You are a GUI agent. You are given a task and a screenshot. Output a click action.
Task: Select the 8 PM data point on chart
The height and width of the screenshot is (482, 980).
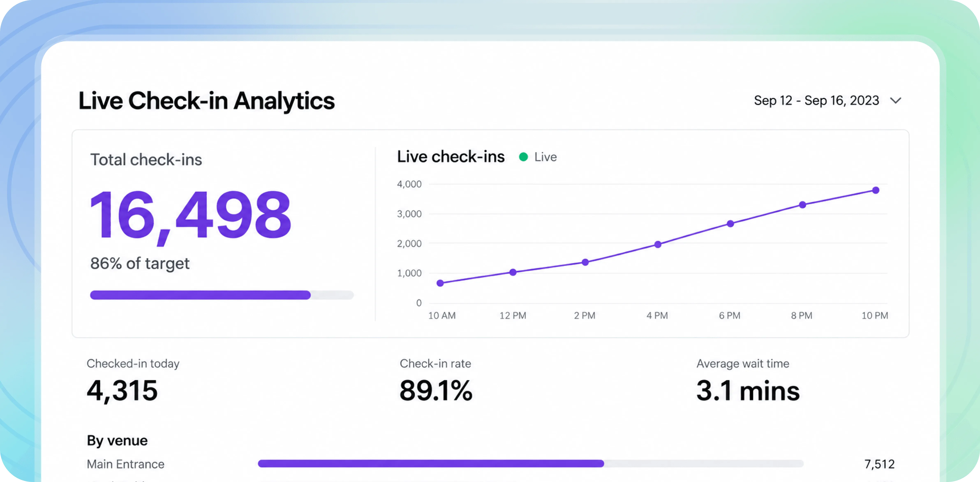(x=802, y=205)
